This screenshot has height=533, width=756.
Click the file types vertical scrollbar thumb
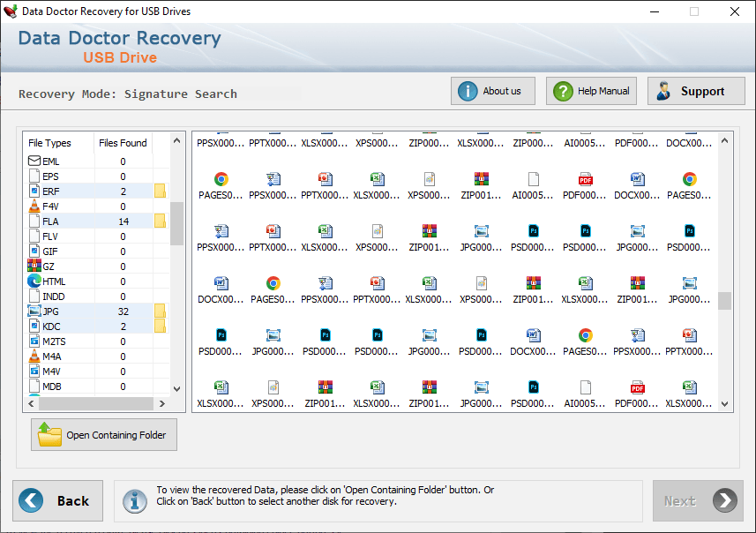coord(176,223)
